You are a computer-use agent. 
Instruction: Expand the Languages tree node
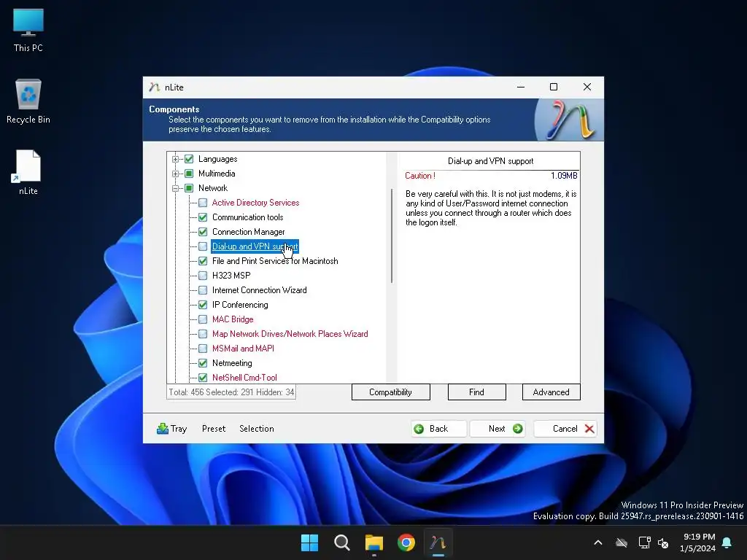pyautogui.click(x=175, y=159)
